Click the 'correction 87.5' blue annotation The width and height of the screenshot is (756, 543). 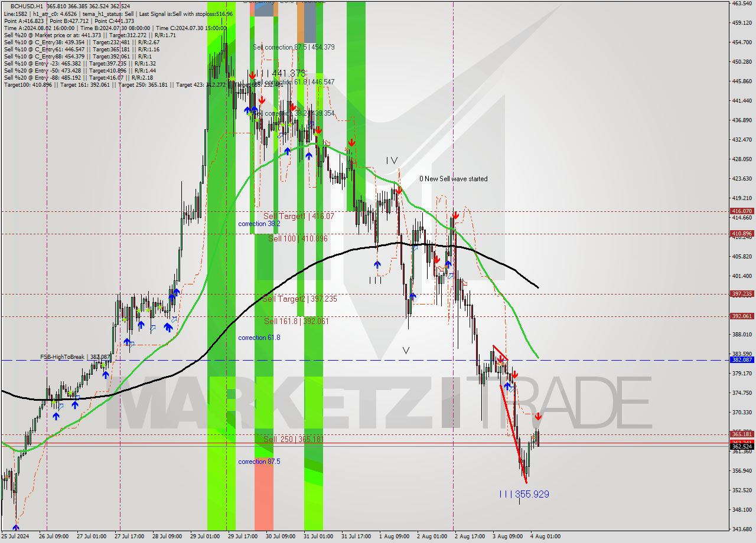point(259,462)
